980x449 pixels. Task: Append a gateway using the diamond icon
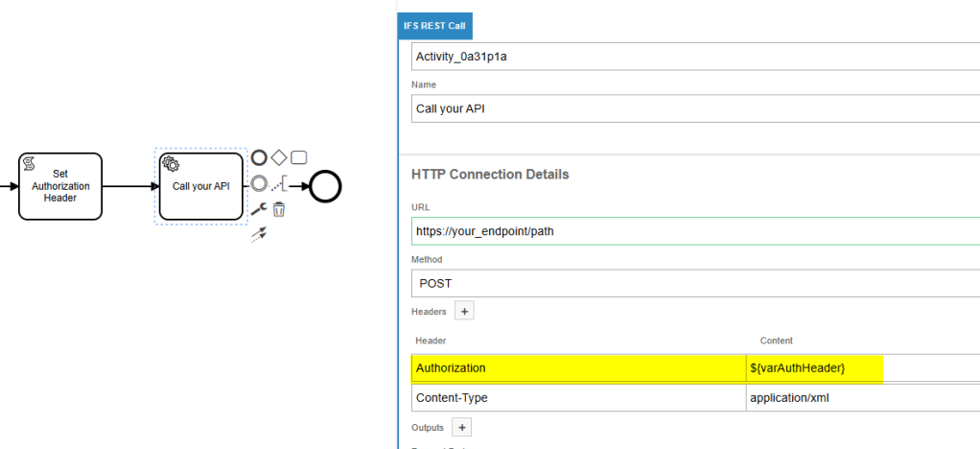click(278, 157)
